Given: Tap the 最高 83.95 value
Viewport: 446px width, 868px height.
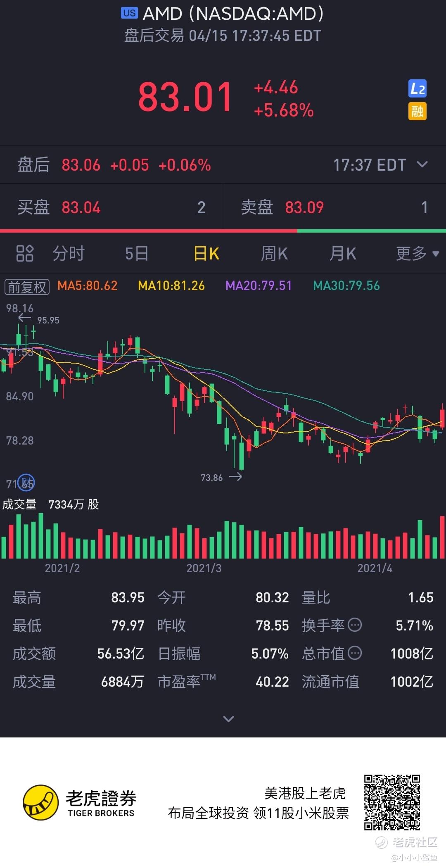Looking at the screenshot, I should point(128,597).
